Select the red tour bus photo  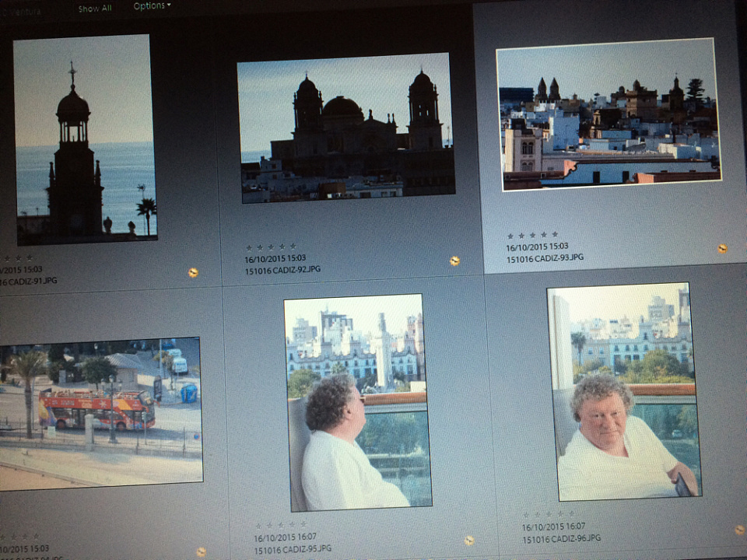coord(100,414)
